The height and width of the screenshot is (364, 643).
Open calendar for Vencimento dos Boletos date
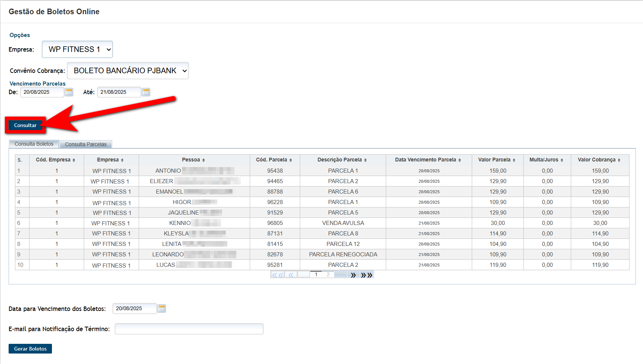click(x=161, y=308)
